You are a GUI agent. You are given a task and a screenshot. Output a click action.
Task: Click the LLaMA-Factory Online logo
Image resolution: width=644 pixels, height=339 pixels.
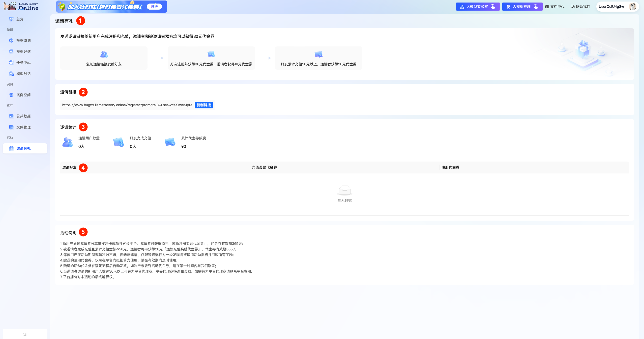[21, 6]
